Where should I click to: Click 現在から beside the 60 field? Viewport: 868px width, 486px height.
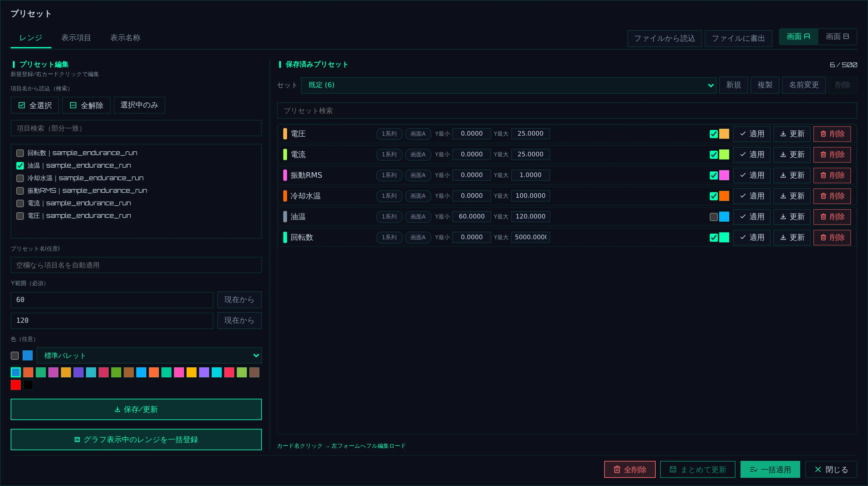239,300
